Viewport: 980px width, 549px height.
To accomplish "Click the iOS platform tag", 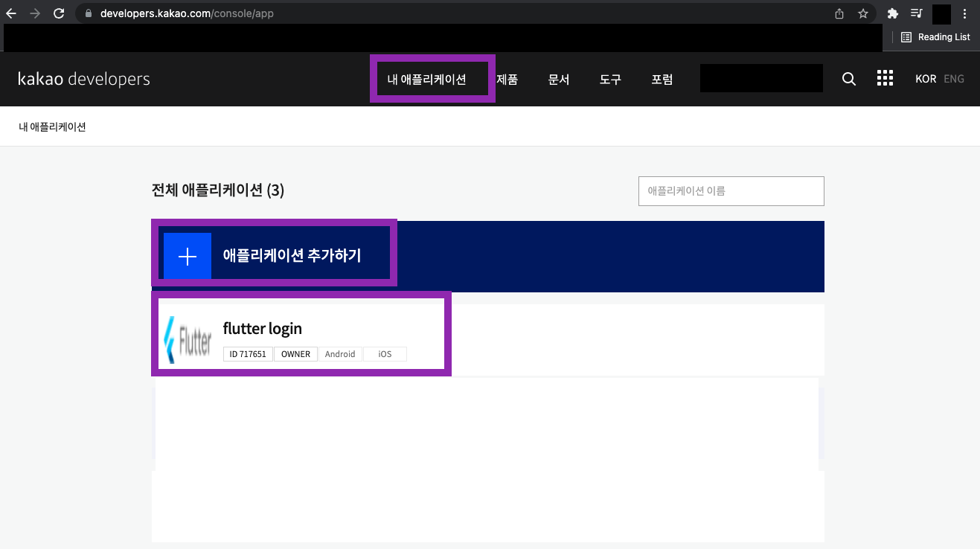I will pos(385,354).
